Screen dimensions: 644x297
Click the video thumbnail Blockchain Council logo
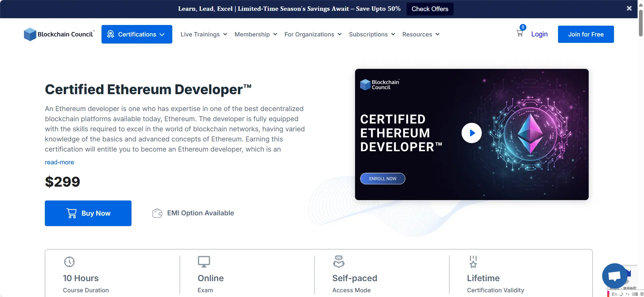click(x=380, y=85)
